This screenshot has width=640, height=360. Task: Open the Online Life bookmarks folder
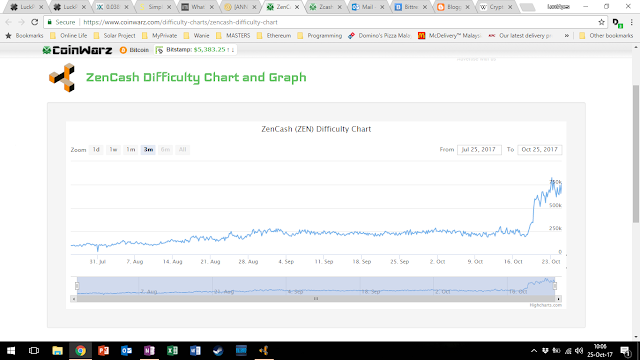(69, 36)
